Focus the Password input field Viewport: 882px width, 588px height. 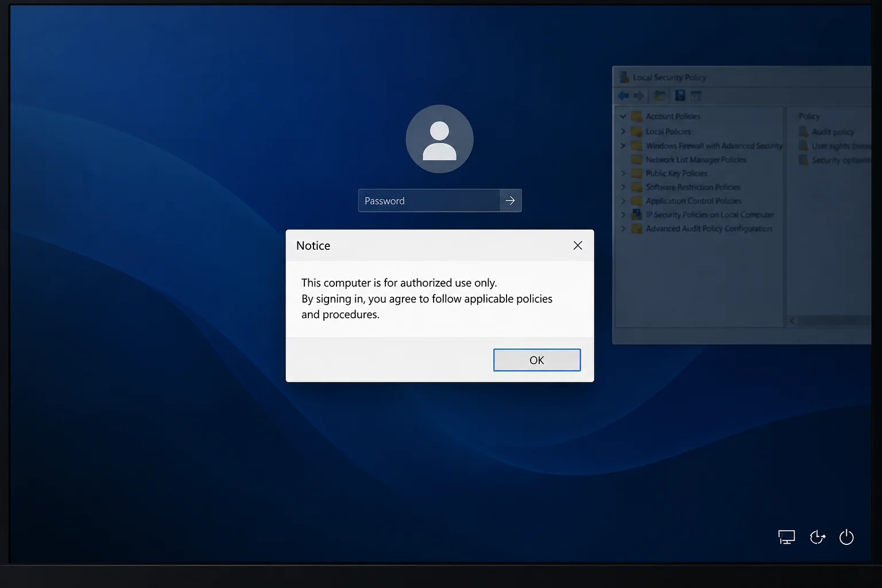point(429,200)
